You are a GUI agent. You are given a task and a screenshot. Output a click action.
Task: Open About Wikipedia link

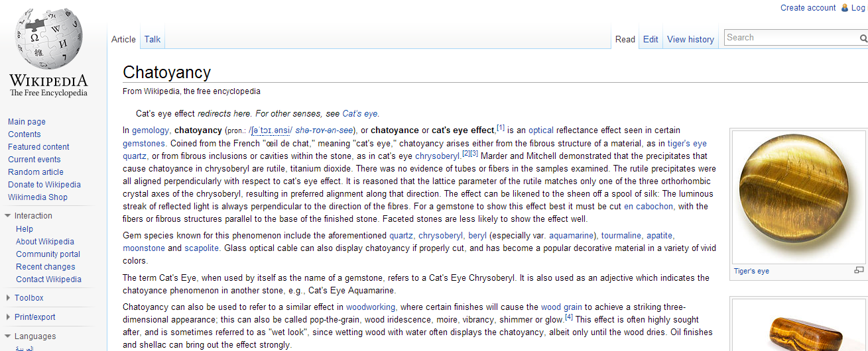point(45,242)
